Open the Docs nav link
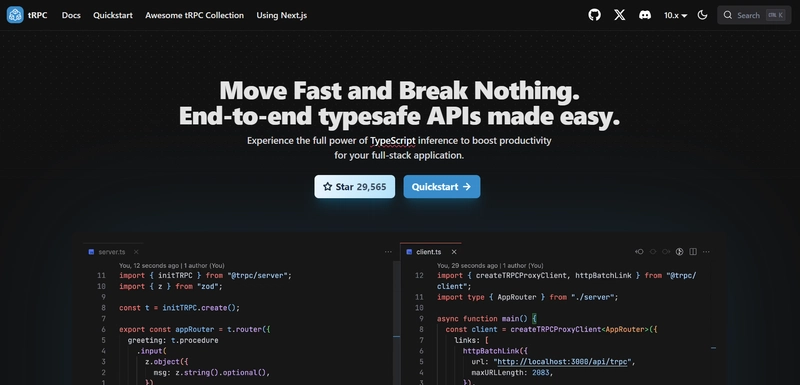Viewport: 800px width, 385px height. pos(71,15)
